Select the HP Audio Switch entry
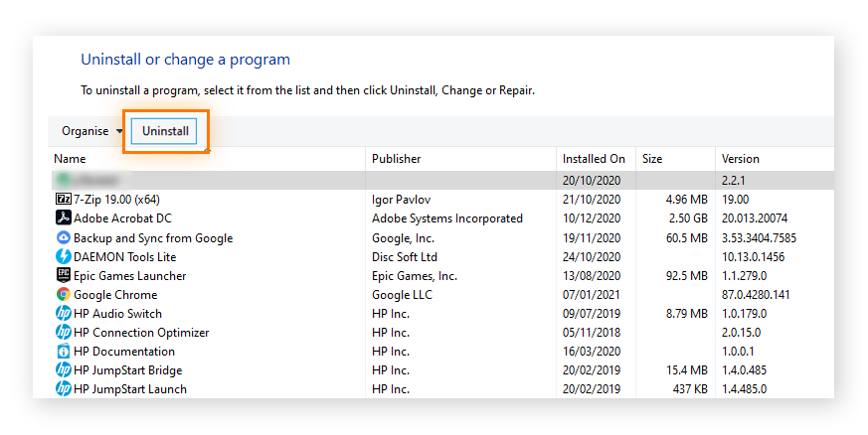 (118, 314)
